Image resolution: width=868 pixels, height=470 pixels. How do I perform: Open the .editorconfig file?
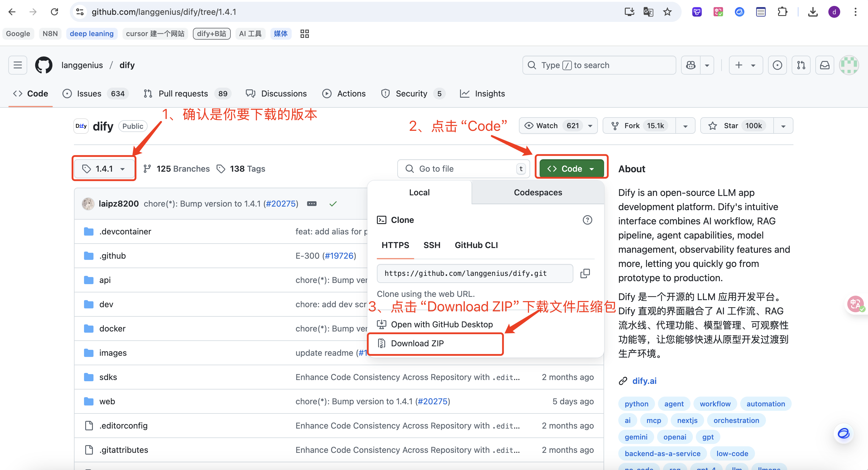point(123,426)
